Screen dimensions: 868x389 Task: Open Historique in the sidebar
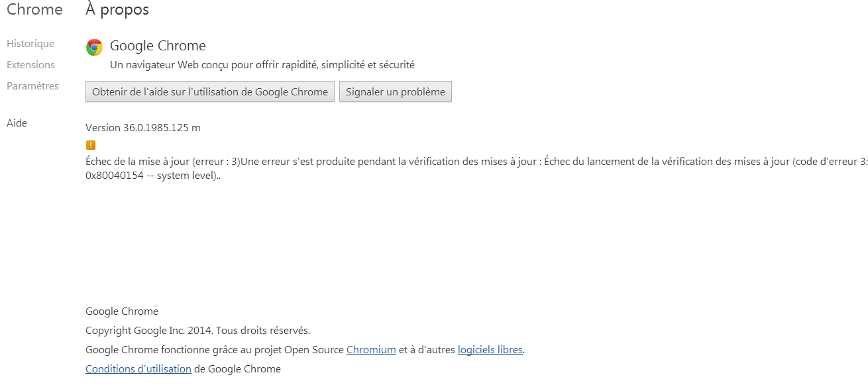30,44
